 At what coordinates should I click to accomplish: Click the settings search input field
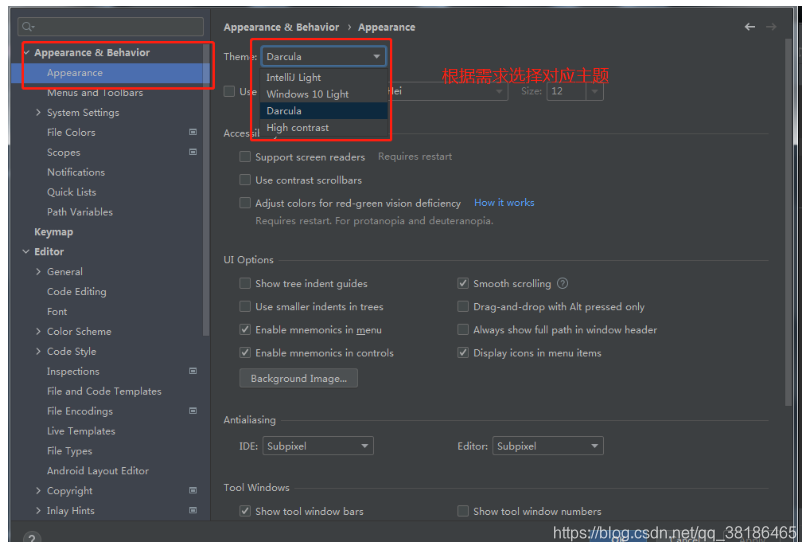tap(111, 27)
